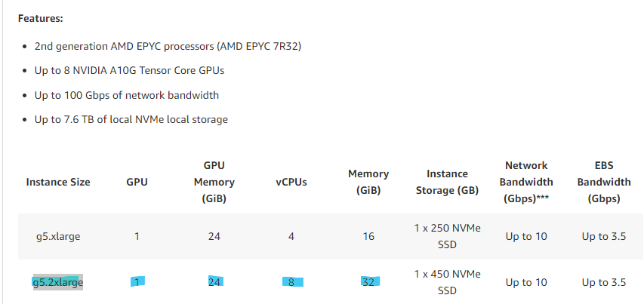Viewport: 644px width, 304px height.
Task: Click the 7.6 TB NVMe storage bullet
Action: pos(131,119)
